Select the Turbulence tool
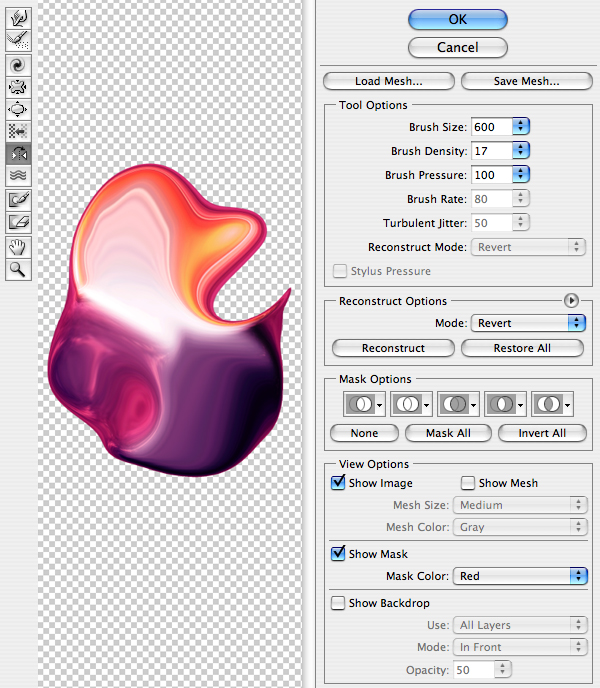600x688 pixels. tap(18, 176)
